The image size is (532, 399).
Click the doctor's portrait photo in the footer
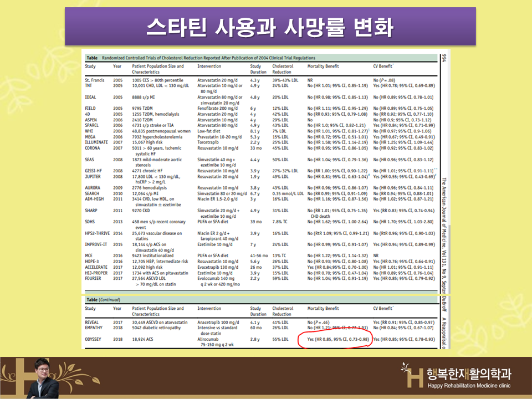click(x=43, y=378)
